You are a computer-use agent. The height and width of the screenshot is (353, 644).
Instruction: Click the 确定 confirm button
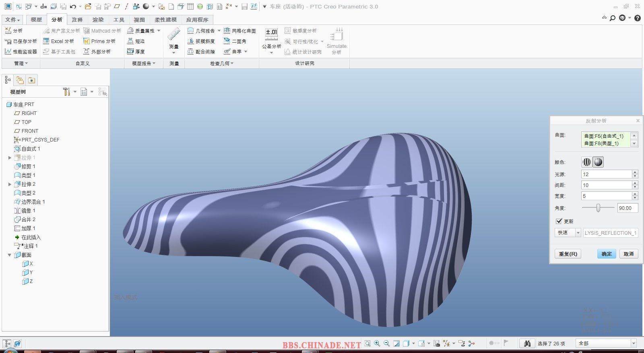pos(607,254)
